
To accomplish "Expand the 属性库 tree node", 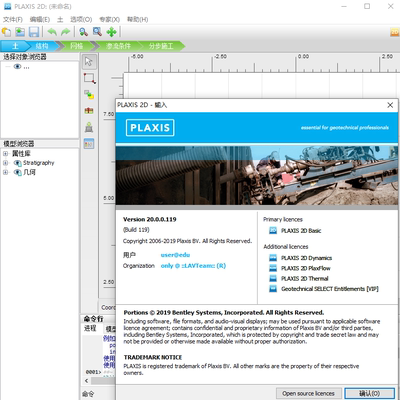I will pyautogui.click(x=5, y=154).
